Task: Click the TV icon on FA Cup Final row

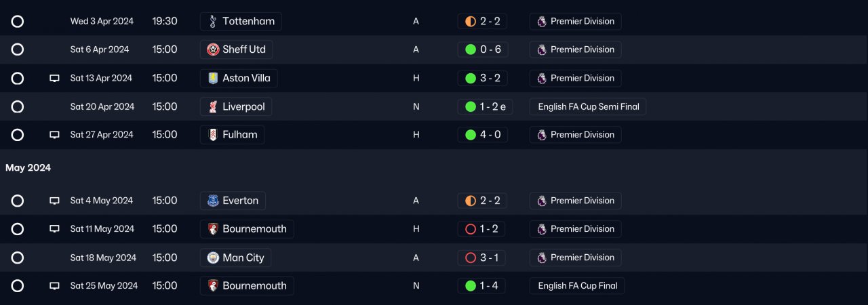Action: [x=54, y=286]
